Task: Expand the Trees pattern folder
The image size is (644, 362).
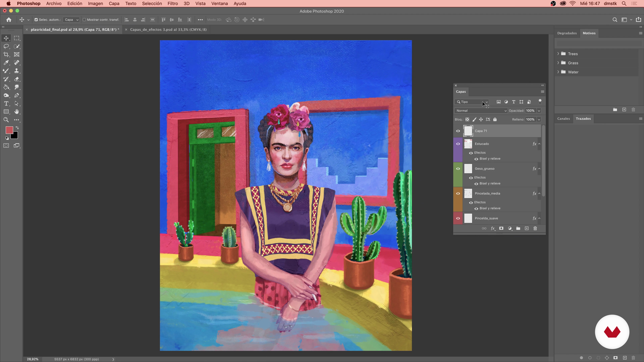Action: 558,54
